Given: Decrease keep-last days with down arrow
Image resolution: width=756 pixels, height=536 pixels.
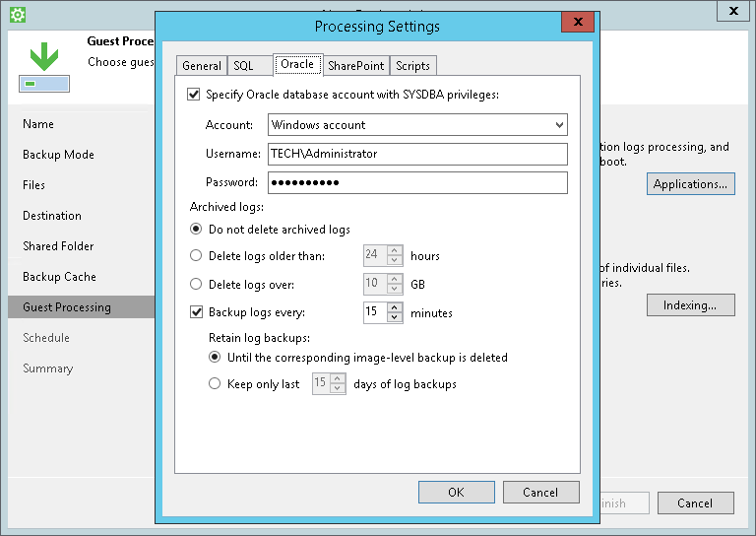Looking at the screenshot, I should [x=338, y=388].
